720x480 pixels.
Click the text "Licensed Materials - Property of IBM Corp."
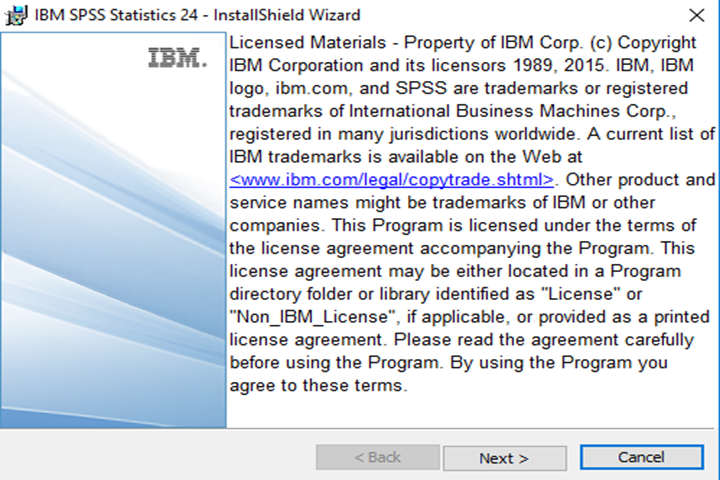(x=406, y=43)
